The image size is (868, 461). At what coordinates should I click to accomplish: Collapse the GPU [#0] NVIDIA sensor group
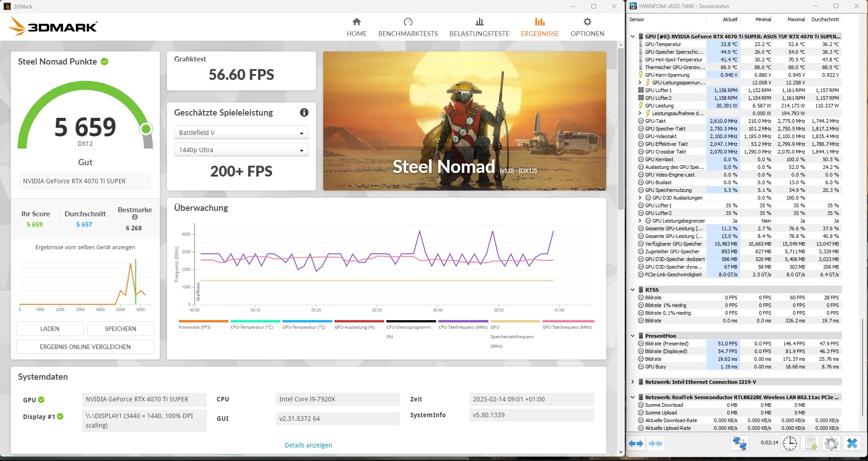632,37
